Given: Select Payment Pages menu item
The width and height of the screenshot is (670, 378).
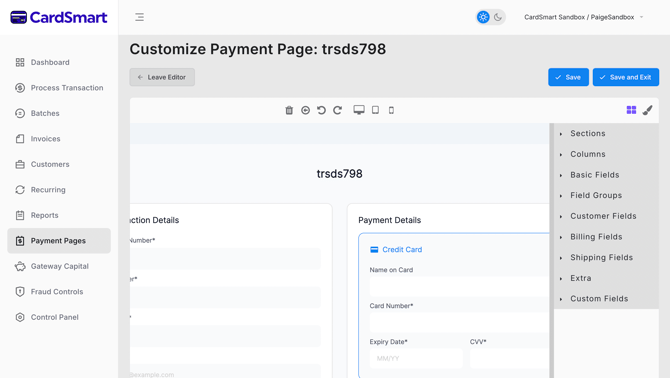Looking at the screenshot, I should click(x=59, y=241).
